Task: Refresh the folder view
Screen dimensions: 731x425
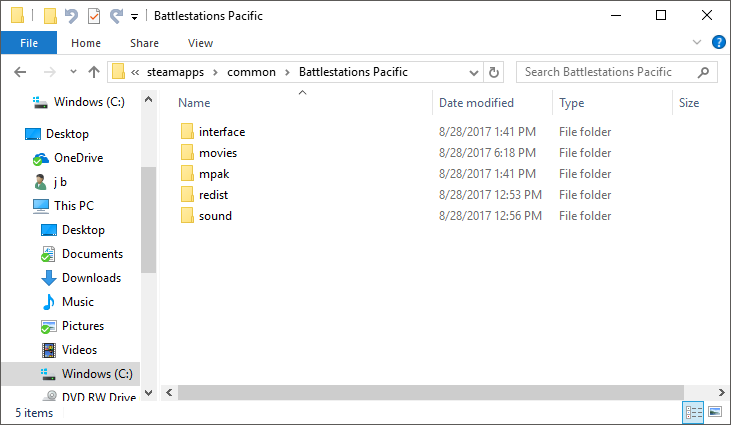Action: (494, 72)
